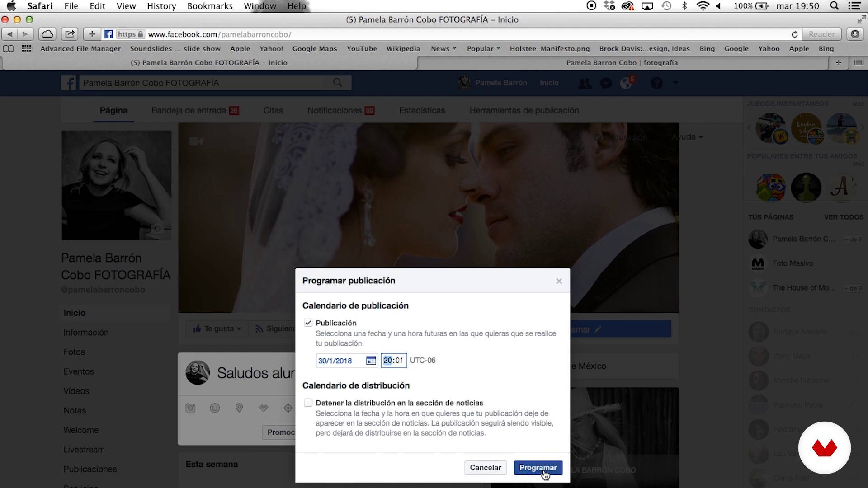This screenshot has width=868, height=488.
Task: Expand Facebook account dropdown arrow
Action: click(675, 83)
